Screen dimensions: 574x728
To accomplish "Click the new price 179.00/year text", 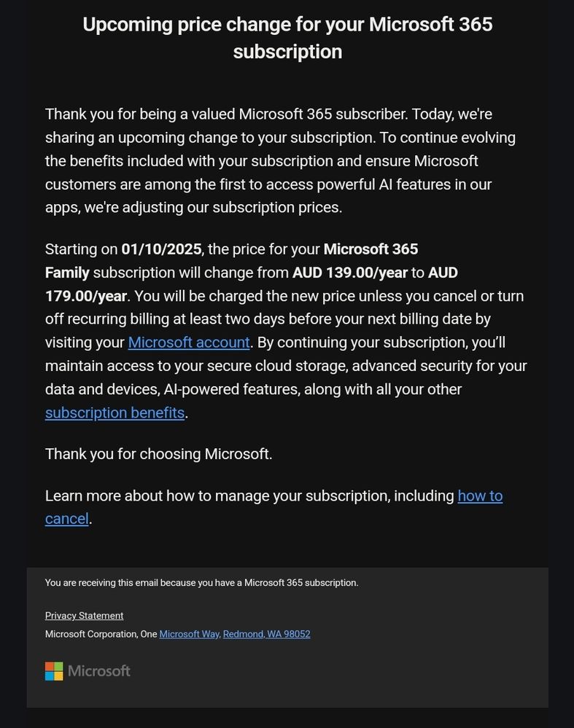I will point(86,296).
